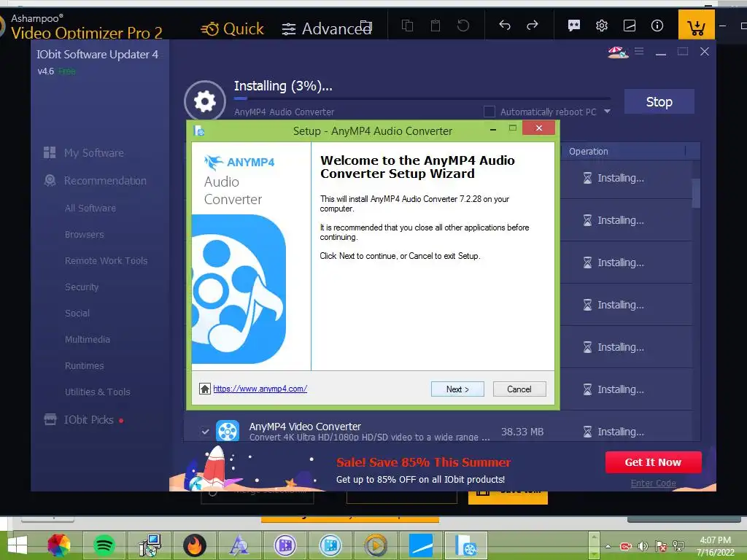Click the installing gear icon
This screenshot has height=560, width=747.
(x=205, y=101)
